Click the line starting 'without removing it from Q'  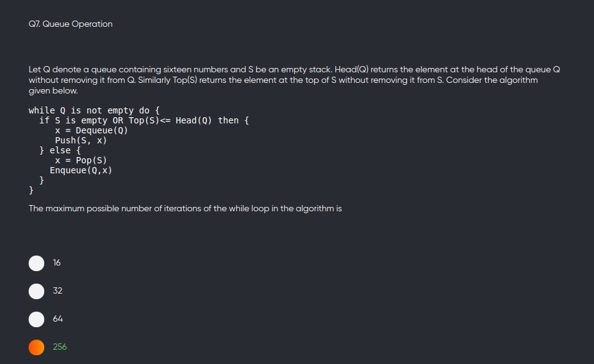284,80
